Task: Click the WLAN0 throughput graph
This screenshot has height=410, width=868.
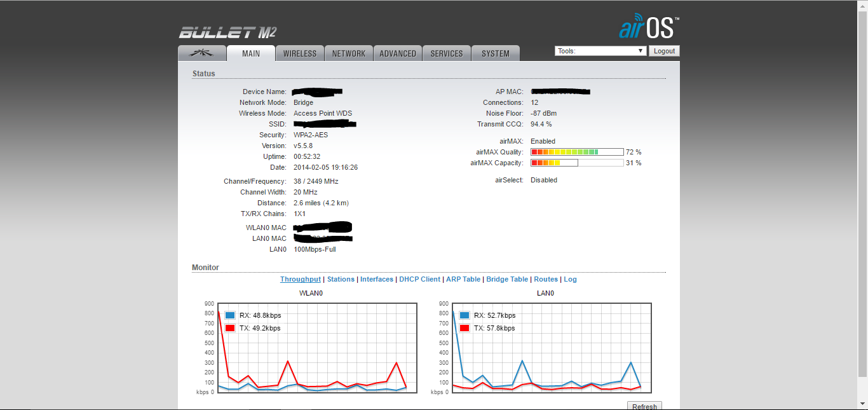Action: pos(317,348)
